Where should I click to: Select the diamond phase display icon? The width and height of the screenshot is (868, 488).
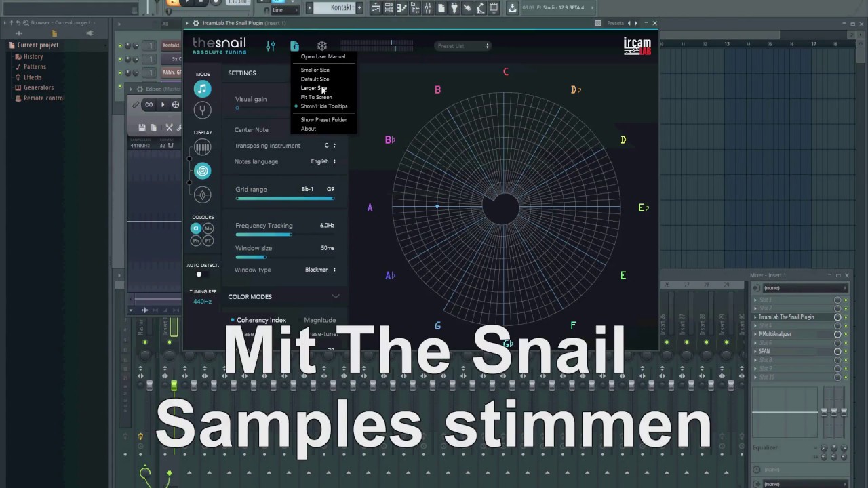pos(202,195)
